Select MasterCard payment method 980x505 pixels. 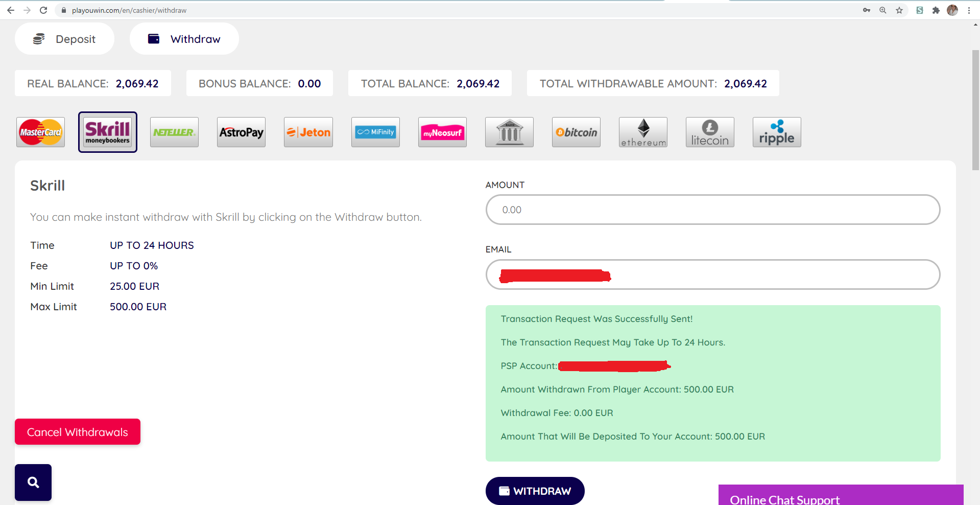click(40, 132)
